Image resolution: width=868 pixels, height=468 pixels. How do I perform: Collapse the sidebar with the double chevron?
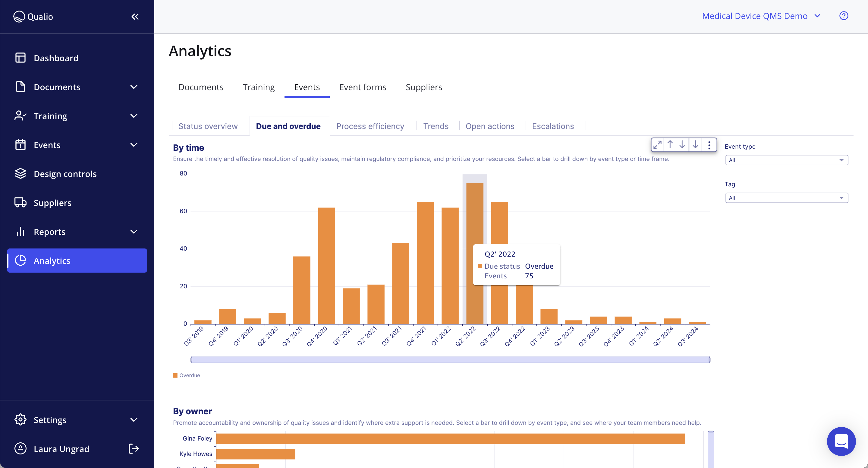tap(135, 16)
